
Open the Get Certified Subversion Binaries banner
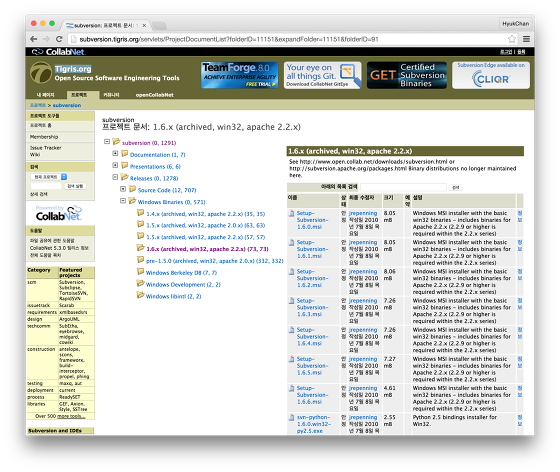406,75
